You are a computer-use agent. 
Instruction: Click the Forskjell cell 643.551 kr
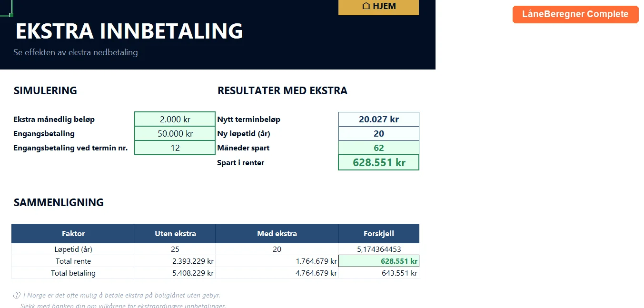pyautogui.click(x=379, y=273)
